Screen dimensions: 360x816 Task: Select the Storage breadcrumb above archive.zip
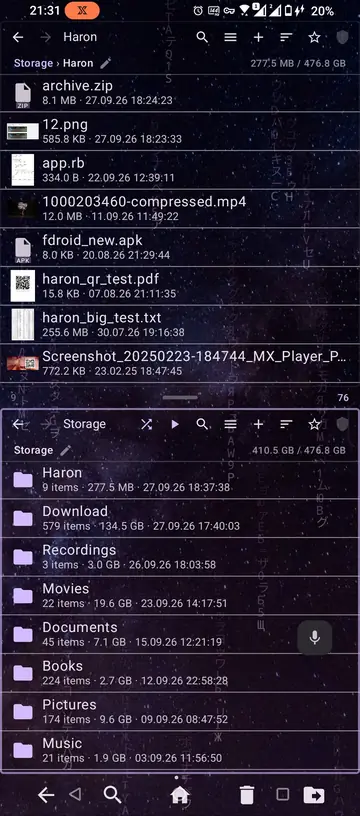33,63
